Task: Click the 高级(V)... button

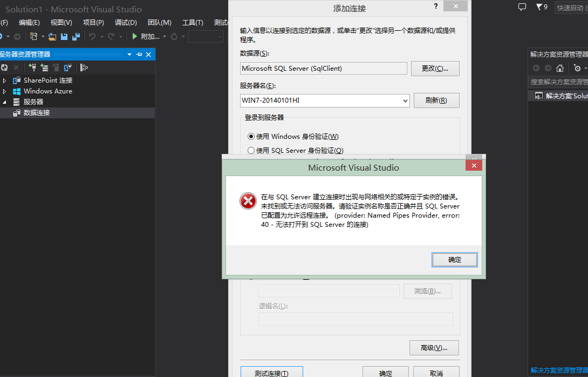Action: click(x=434, y=348)
